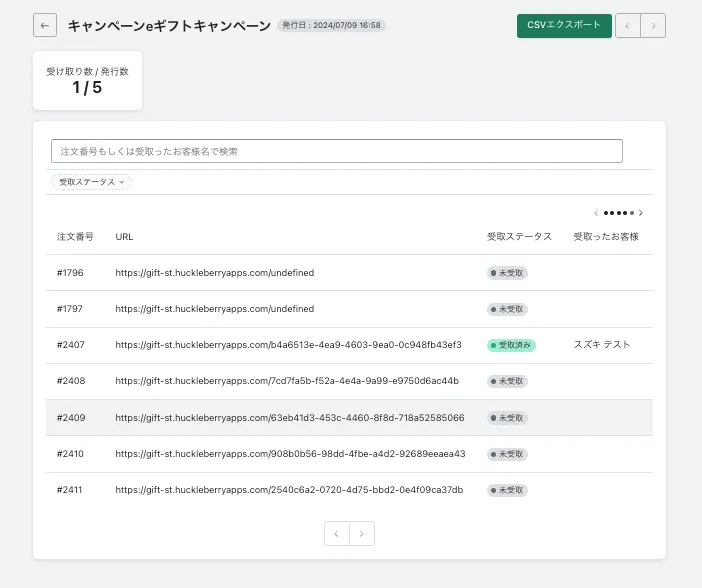Click customer name スズキ テスト

(x=602, y=345)
